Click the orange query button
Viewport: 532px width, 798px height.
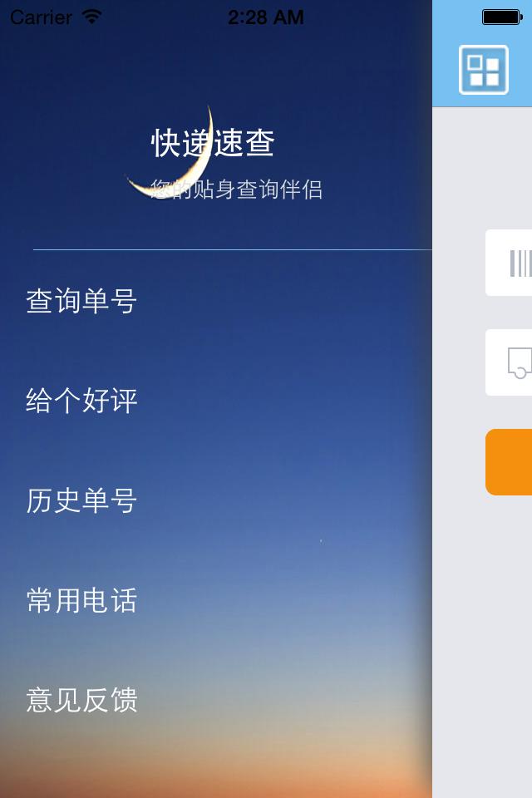[x=509, y=462]
